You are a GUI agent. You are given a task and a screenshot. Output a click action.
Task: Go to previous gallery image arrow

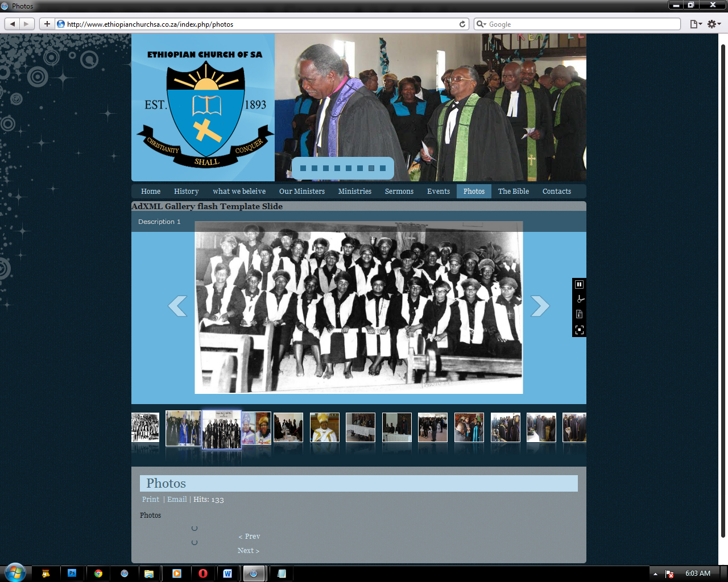(x=177, y=306)
